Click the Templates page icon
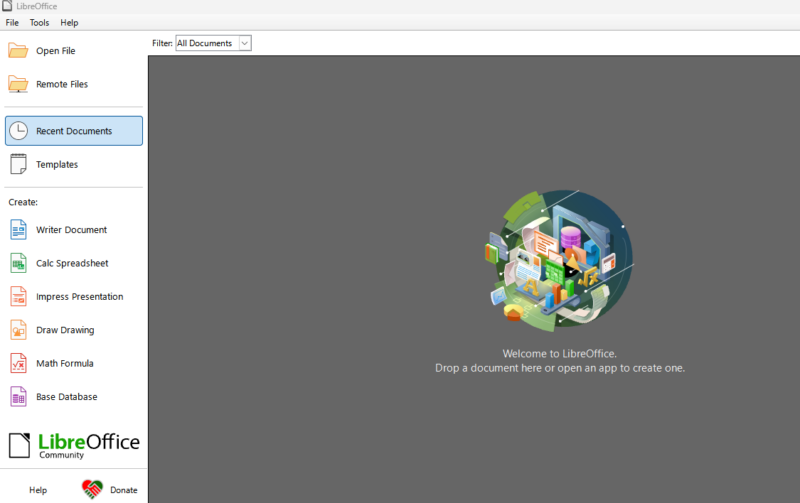The height and width of the screenshot is (503, 800). click(18, 164)
